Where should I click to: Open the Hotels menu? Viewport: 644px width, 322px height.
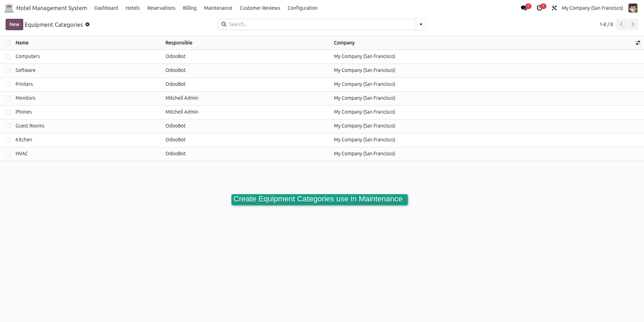tap(133, 8)
